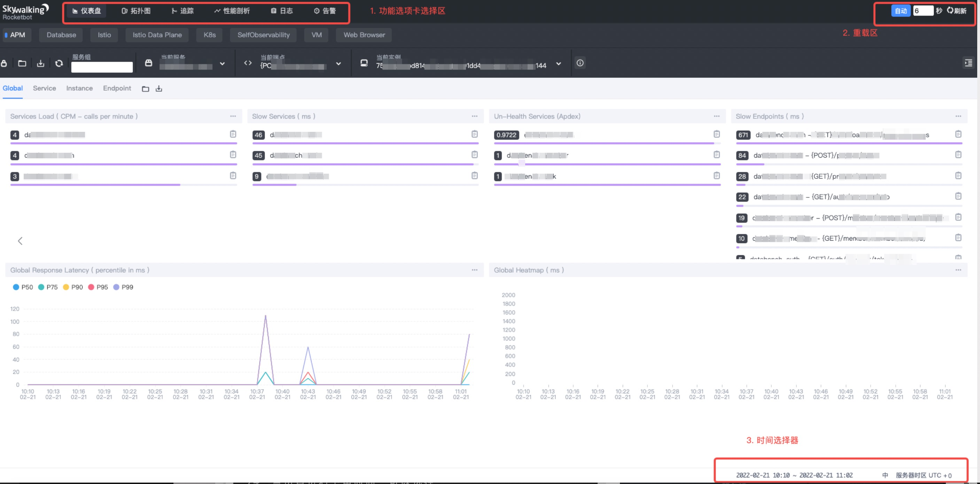
Task: Click the lock icon in the dashboard toolbar
Action: 4,63
